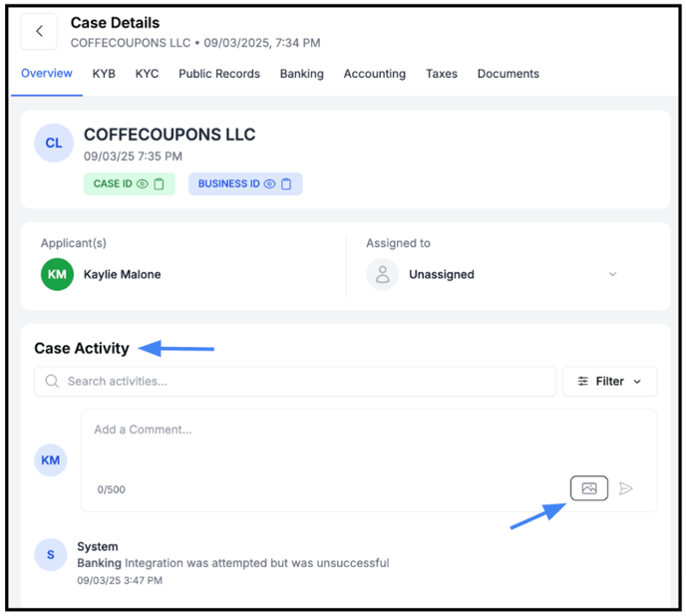Expand the Assigned to dropdown chevron
The width and height of the screenshot is (686, 616).
point(612,274)
